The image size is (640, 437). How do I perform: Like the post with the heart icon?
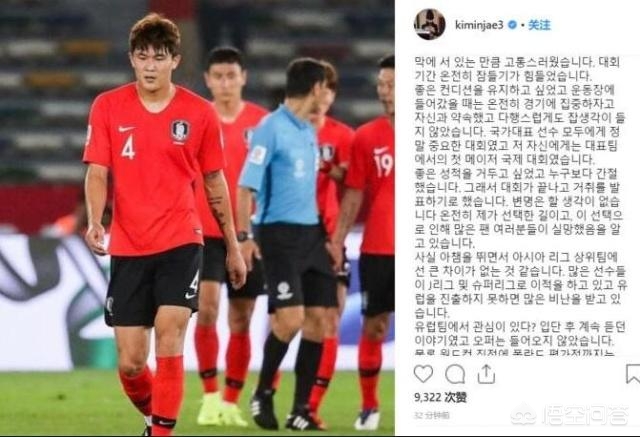pos(423,374)
